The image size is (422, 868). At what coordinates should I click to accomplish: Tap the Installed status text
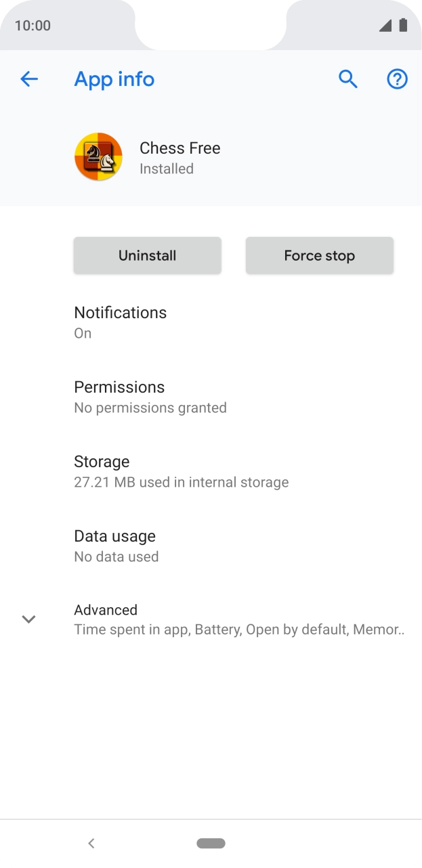point(166,169)
